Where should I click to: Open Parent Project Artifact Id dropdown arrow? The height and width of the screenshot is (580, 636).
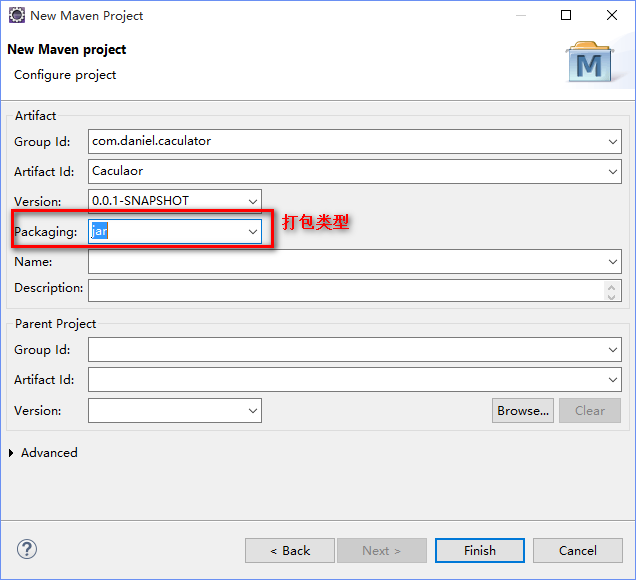coord(612,380)
